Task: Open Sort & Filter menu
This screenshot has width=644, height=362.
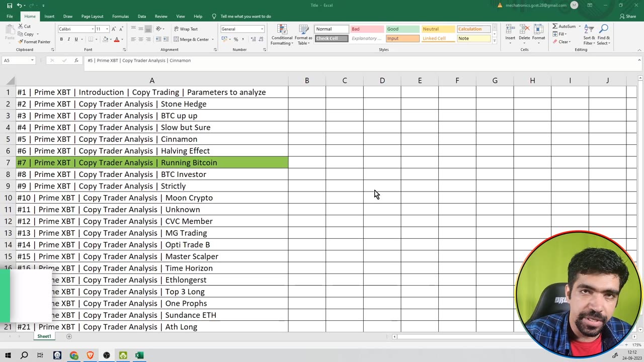Action: 589,34
